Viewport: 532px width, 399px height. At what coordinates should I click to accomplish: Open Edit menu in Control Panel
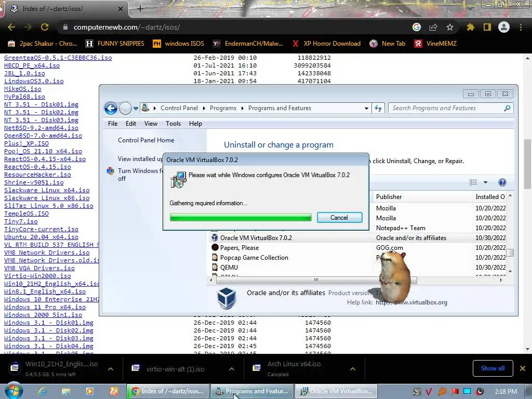130,124
